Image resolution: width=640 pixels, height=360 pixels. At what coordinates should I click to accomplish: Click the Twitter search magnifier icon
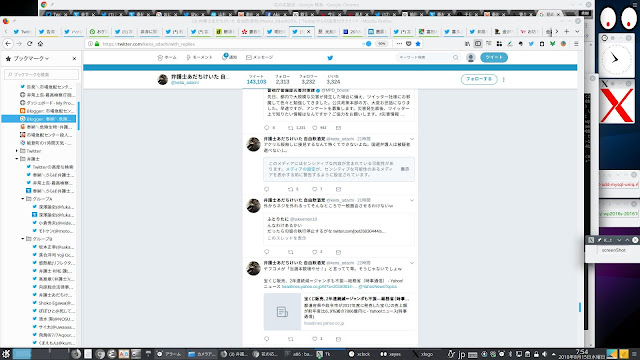tap(456, 58)
